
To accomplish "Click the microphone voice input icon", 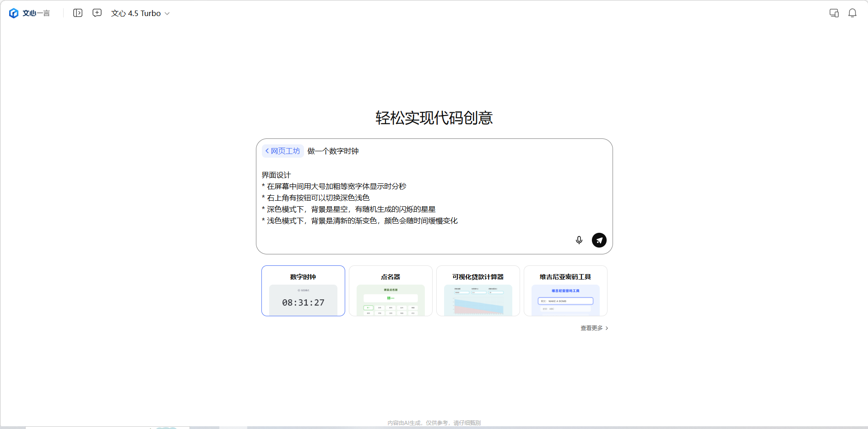I will click(x=579, y=240).
